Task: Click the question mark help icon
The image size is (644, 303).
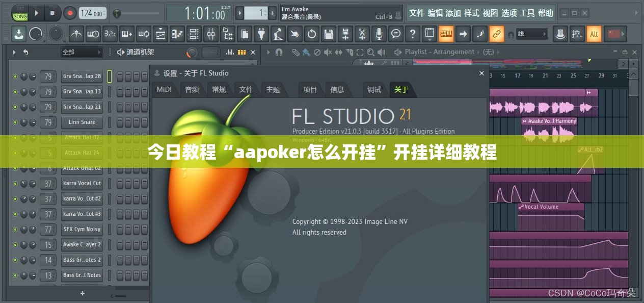Action: click(x=412, y=34)
